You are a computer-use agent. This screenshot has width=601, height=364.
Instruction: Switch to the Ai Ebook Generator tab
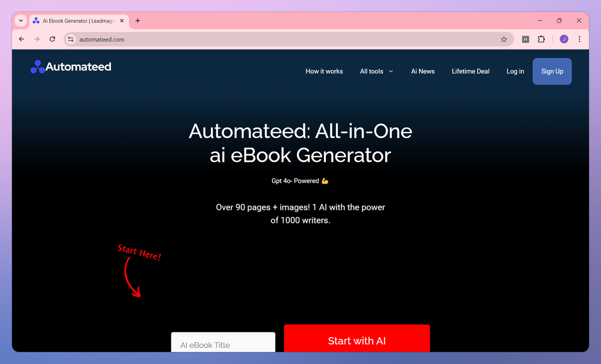click(75, 21)
